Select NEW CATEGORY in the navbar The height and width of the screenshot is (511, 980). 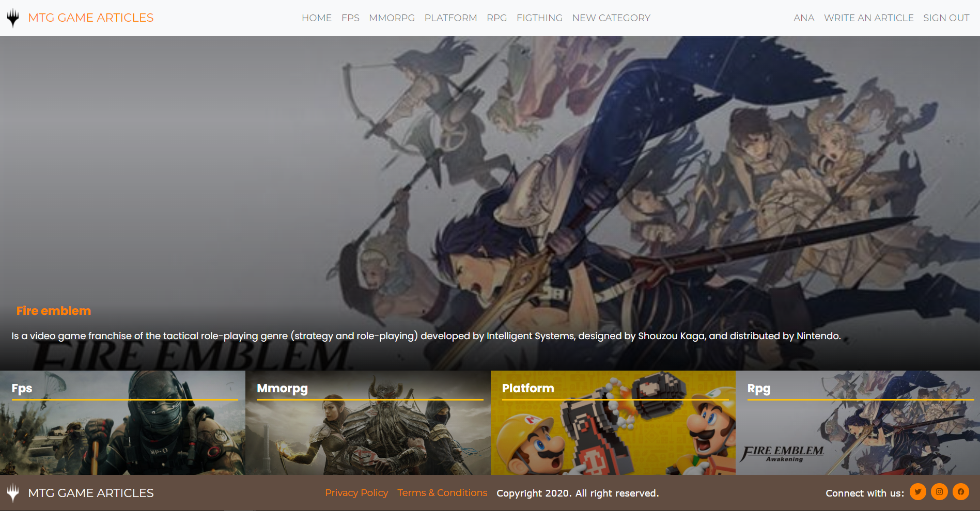(611, 18)
